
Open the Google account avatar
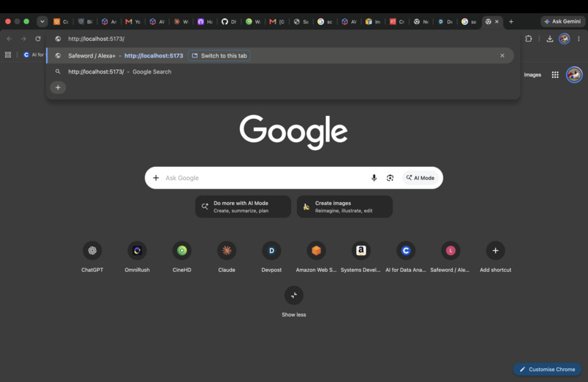tap(574, 74)
